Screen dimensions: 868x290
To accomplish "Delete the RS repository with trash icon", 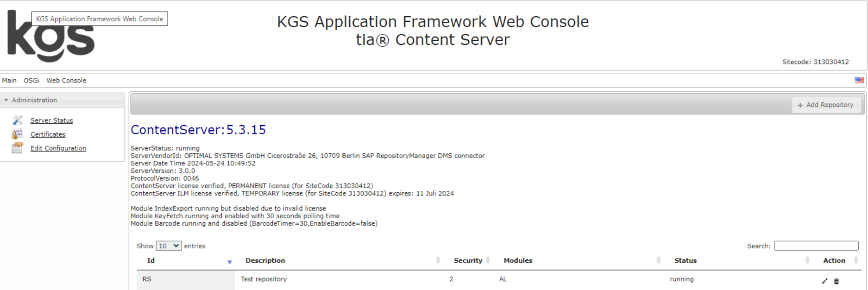I will pyautogui.click(x=837, y=281).
